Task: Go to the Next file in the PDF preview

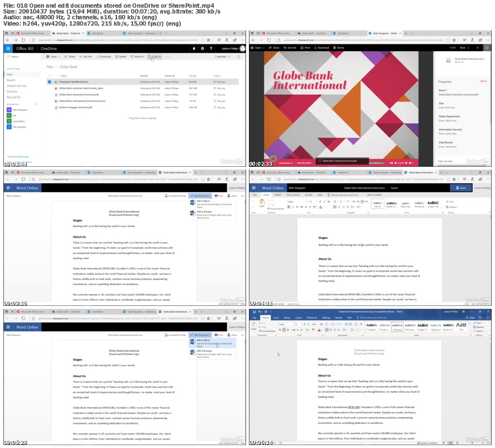Action: pos(465,48)
